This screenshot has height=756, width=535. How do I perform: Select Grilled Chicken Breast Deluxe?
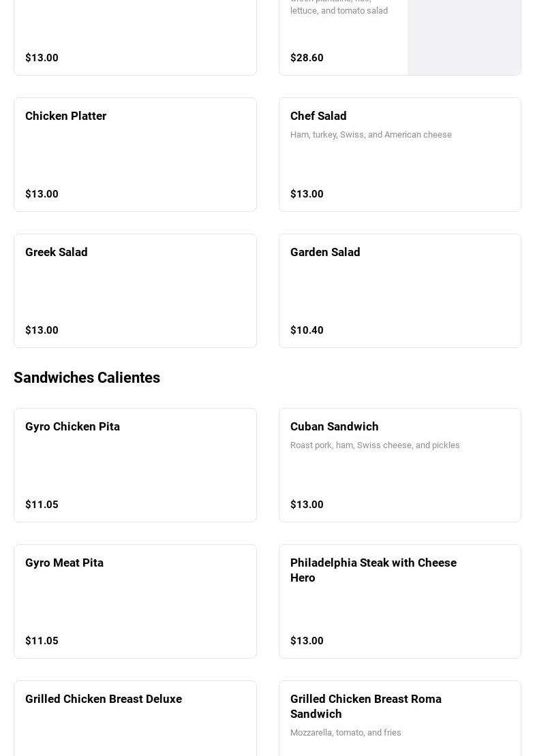coord(135,719)
